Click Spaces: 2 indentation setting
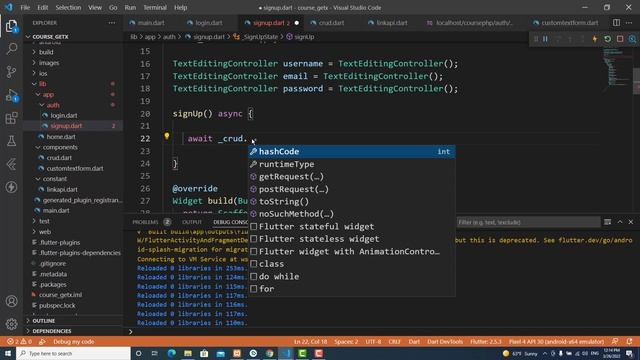Image resolution: width=640 pixels, height=360 pixels. pyautogui.click(x=346, y=342)
